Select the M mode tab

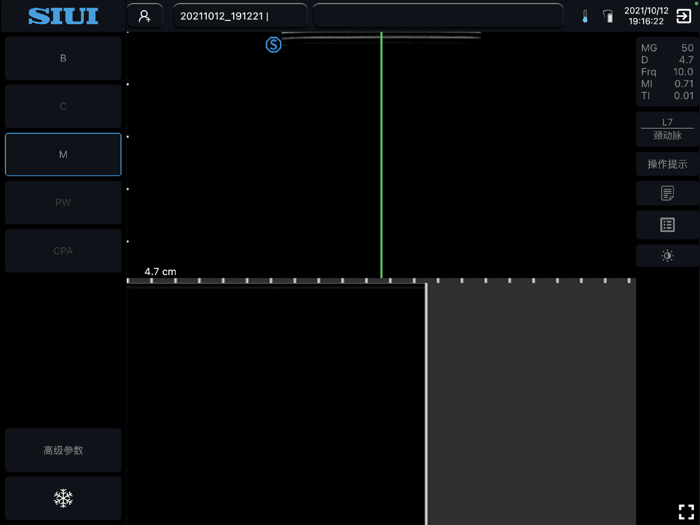(63, 154)
